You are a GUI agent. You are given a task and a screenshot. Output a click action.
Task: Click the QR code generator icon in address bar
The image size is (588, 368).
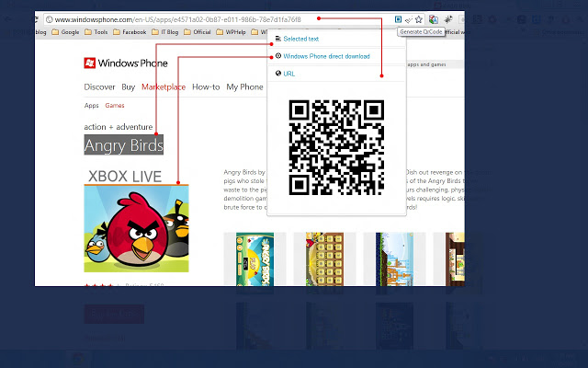click(398, 19)
